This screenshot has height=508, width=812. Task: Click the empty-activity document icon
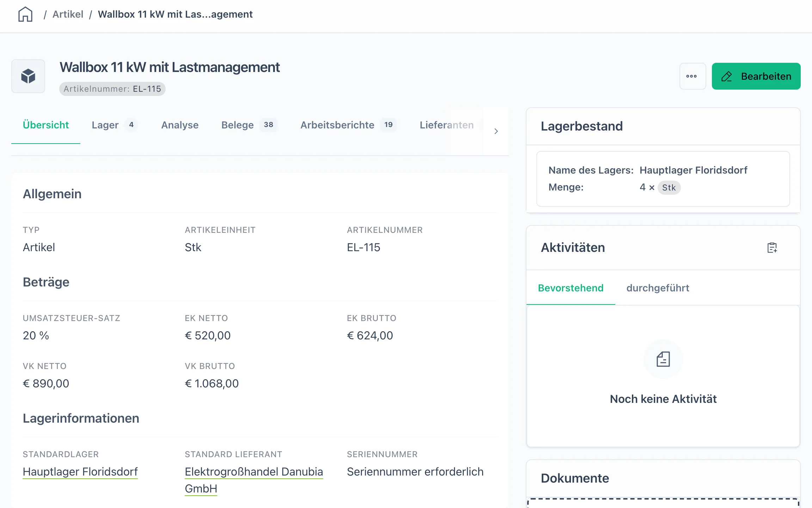click(663, 359)
